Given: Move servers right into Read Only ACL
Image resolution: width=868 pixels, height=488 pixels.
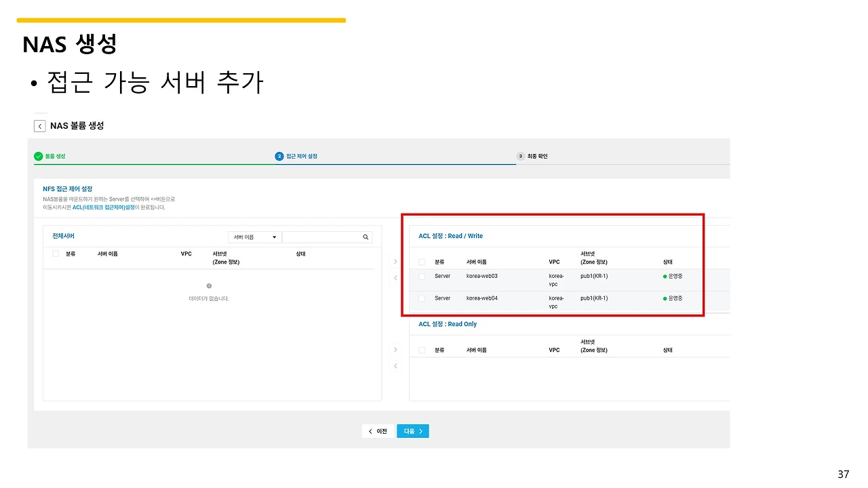Looking at the screenshot, I should 395,350.
